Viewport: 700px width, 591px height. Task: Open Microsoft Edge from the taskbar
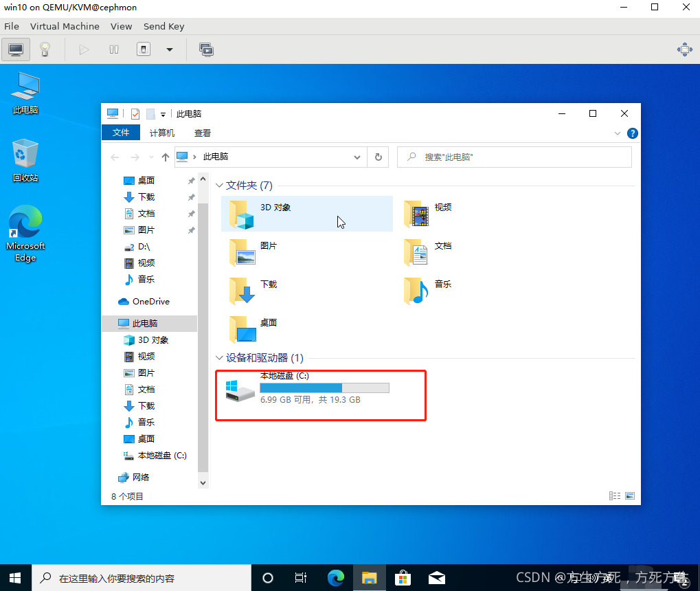coord(335,577)
